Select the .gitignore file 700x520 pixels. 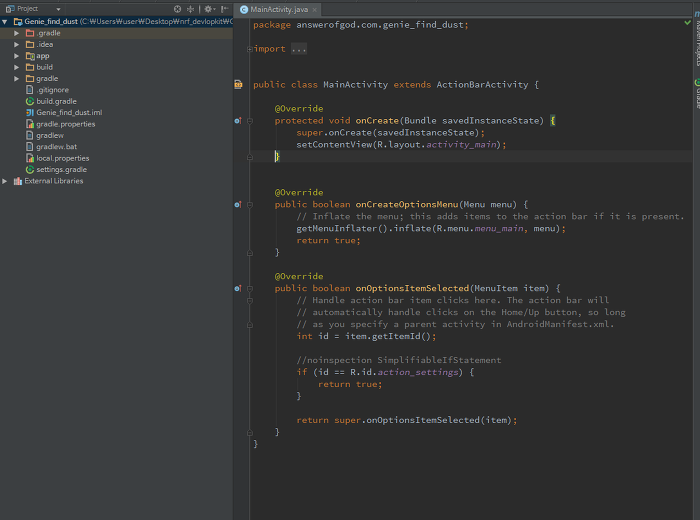52,90
